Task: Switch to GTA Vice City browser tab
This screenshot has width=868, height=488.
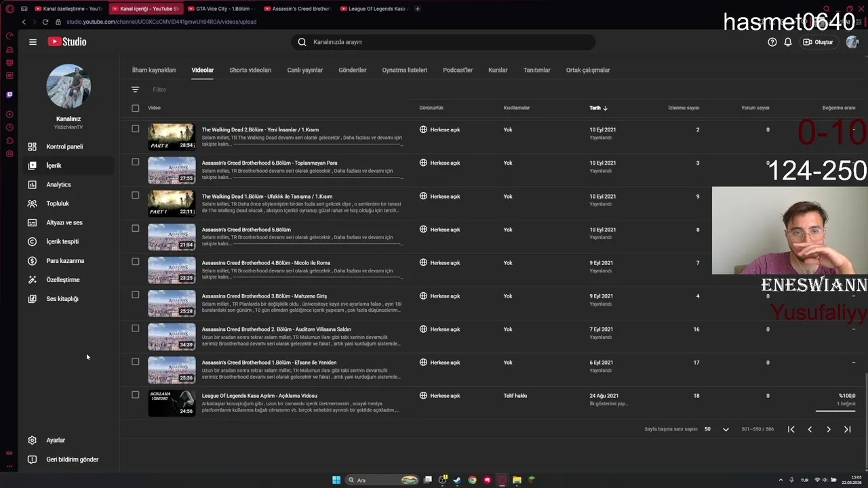Action: pos(220,9)
